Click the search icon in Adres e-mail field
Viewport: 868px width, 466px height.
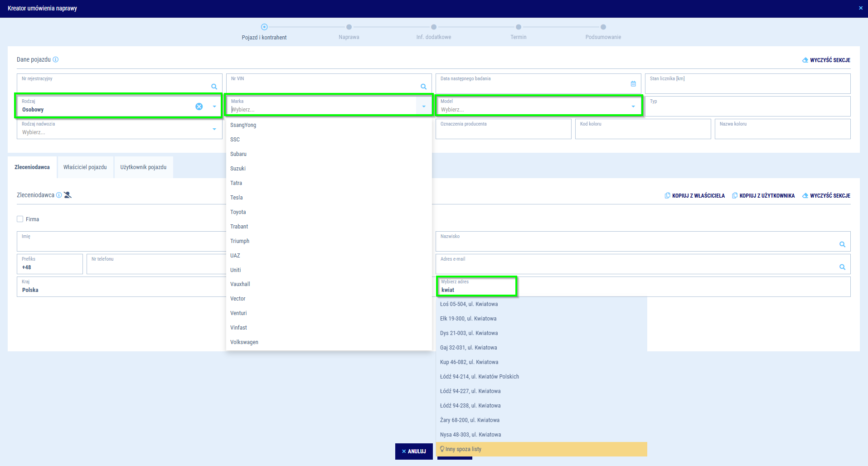click(842, 267)
